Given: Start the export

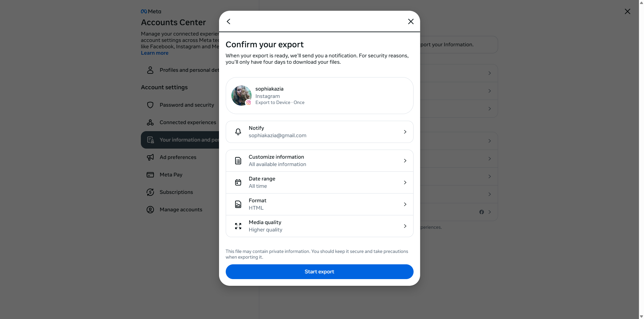Looking at the screenshot, I should point(319,272).
